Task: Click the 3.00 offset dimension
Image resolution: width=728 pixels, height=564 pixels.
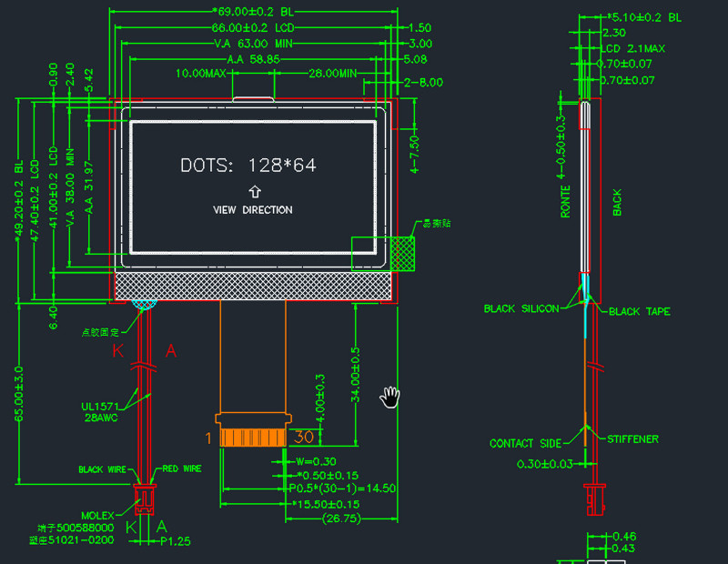Action: [420, 44]
